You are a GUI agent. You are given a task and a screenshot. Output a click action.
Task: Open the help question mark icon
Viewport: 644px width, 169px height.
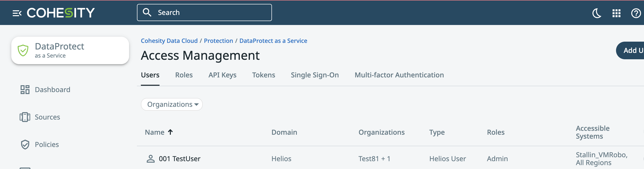click(635, 13)
